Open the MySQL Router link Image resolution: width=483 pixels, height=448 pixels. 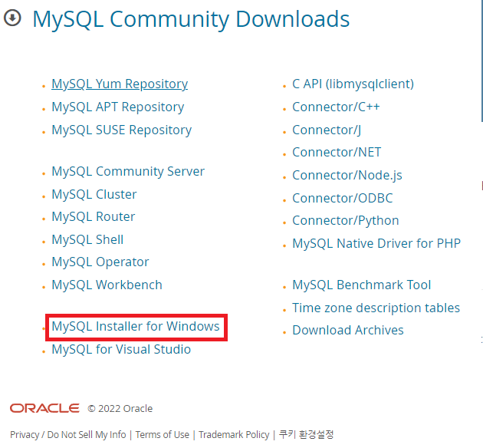click(93, 216)
